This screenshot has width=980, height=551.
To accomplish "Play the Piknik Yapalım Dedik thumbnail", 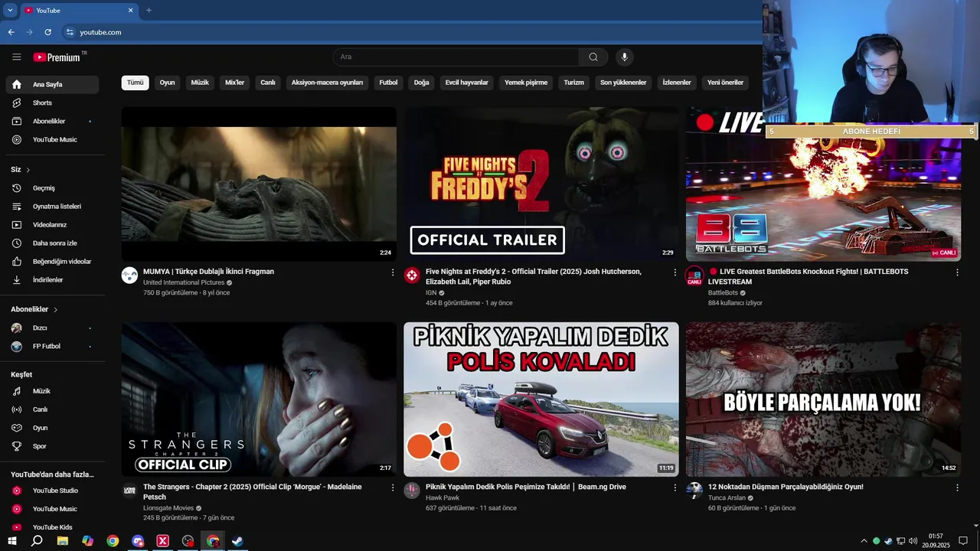I will 541,399.
